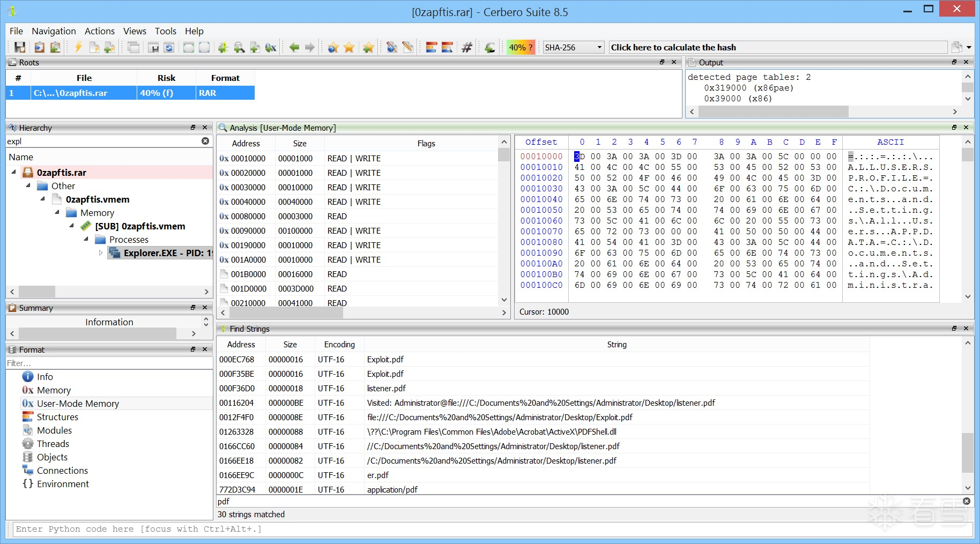Float the Find Strings panel

click(954, 329)
